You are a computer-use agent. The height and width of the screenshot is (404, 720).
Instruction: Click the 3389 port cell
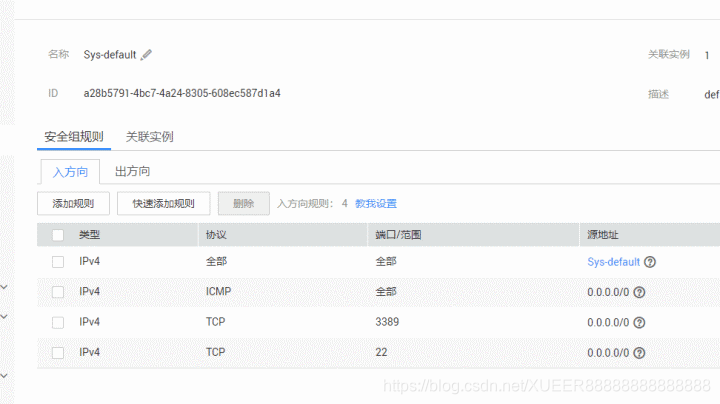[x=387, y=322]
